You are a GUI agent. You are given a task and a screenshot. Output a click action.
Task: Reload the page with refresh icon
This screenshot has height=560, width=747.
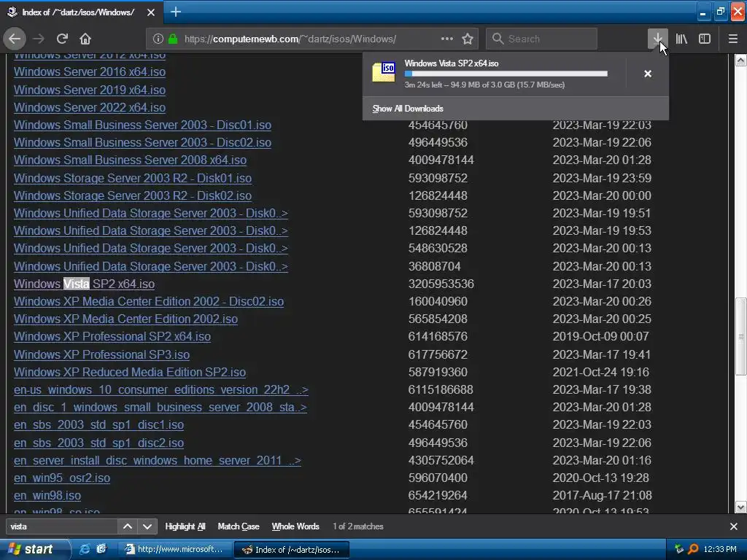coord(62,39)
